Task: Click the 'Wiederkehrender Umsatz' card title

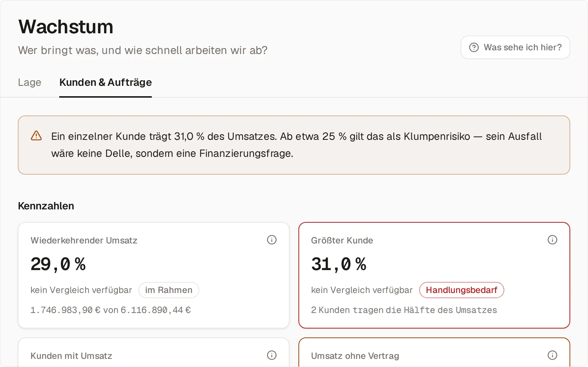Action: (84, 240)
